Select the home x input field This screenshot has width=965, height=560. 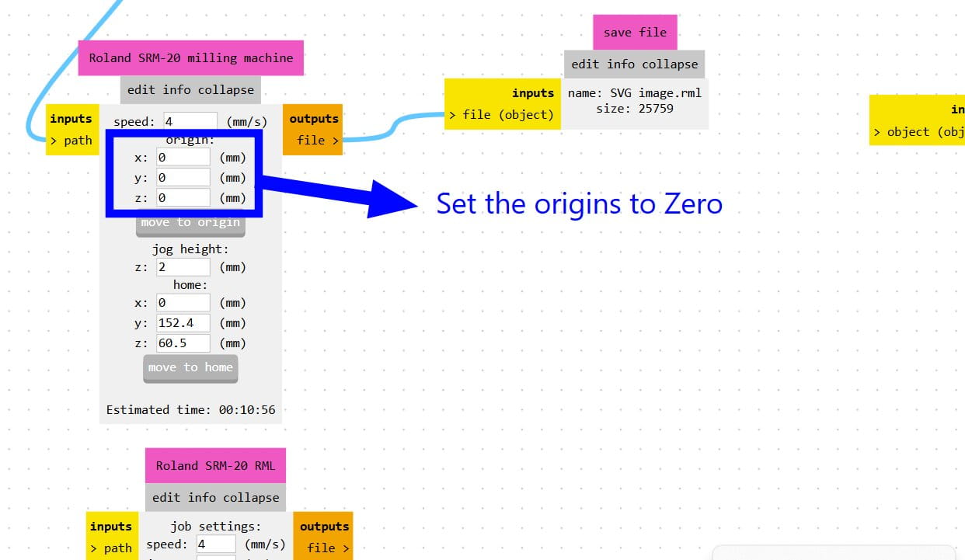[x=183, y=303]
